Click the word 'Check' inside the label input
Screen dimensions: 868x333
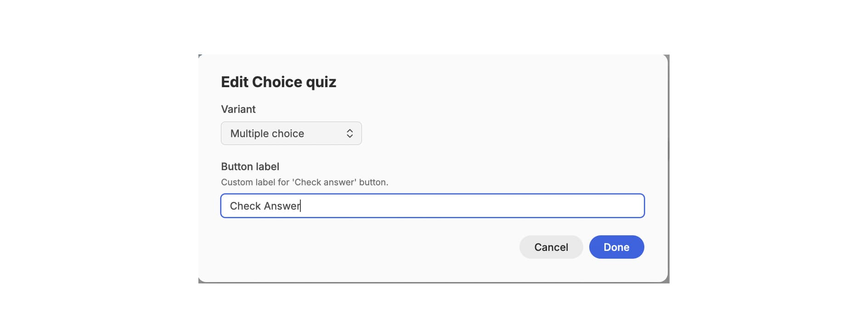(245, 206)
